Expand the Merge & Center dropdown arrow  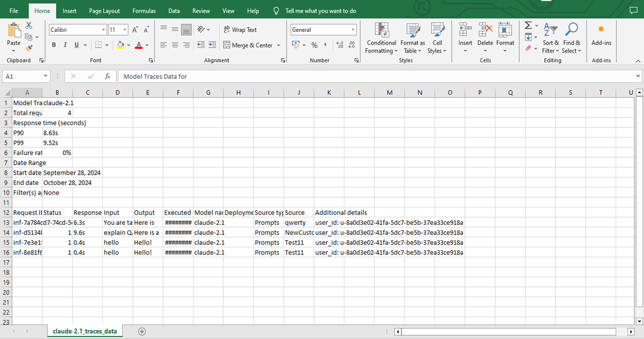(x=278, y=45)
